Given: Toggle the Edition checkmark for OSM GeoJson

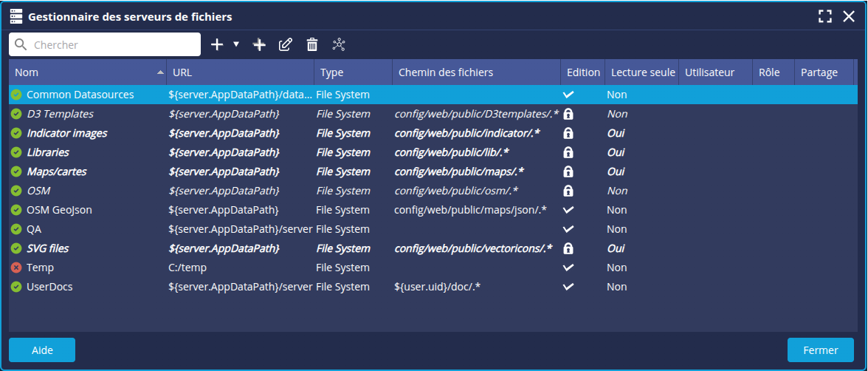Looking at the screenshot, I should pos(568,210).
